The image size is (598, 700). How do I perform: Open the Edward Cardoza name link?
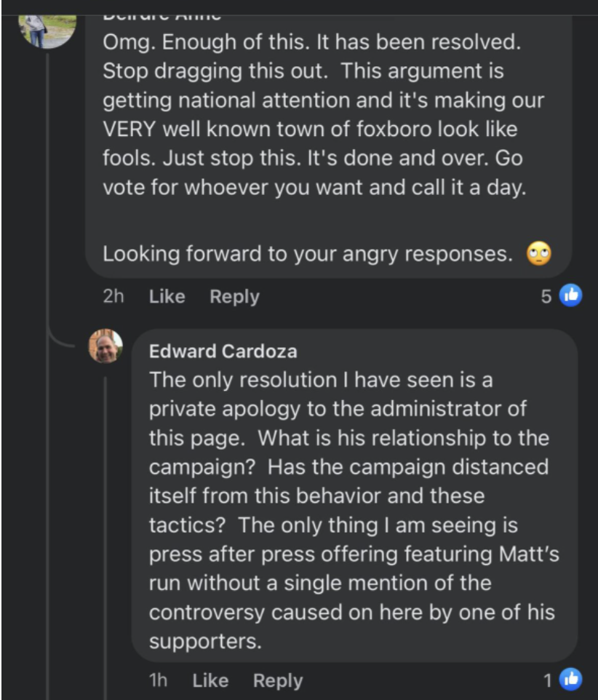click(x=223, y=351)
